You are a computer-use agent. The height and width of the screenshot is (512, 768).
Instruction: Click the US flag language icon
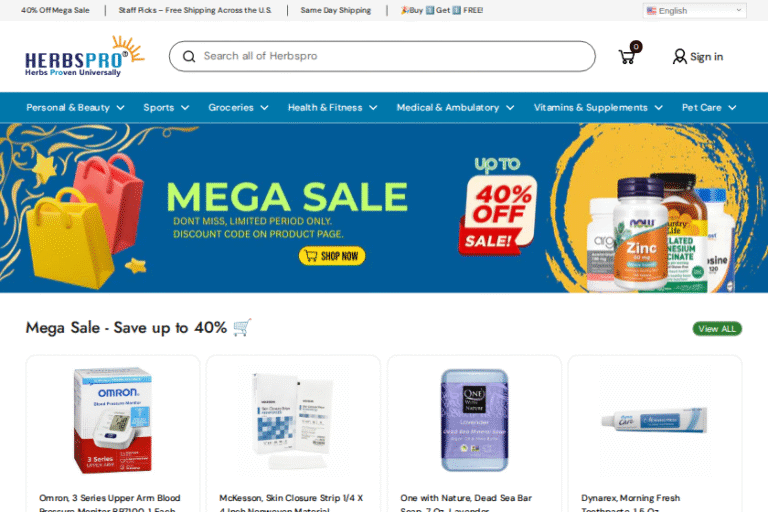(651, 11)
